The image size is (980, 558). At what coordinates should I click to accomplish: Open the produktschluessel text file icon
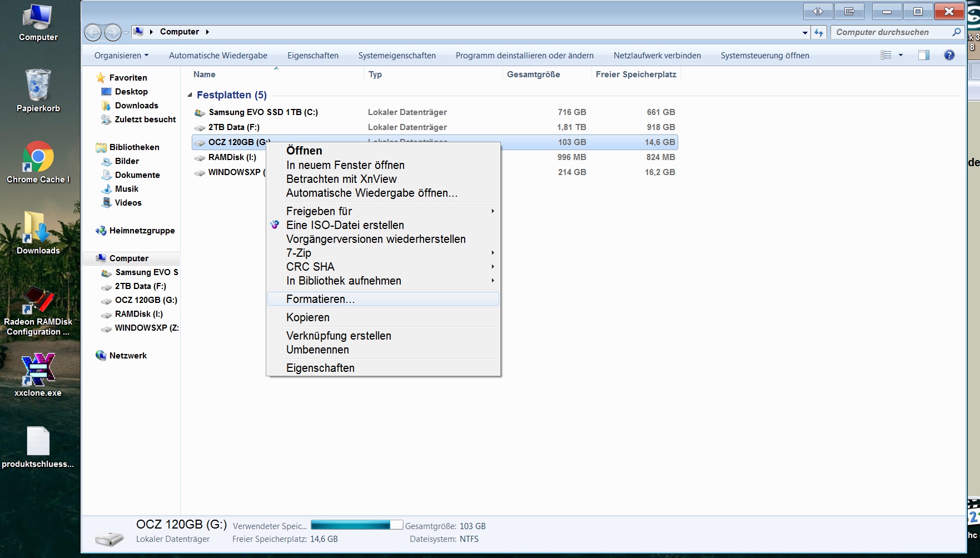pyautogui.click(x=38, y=447)
